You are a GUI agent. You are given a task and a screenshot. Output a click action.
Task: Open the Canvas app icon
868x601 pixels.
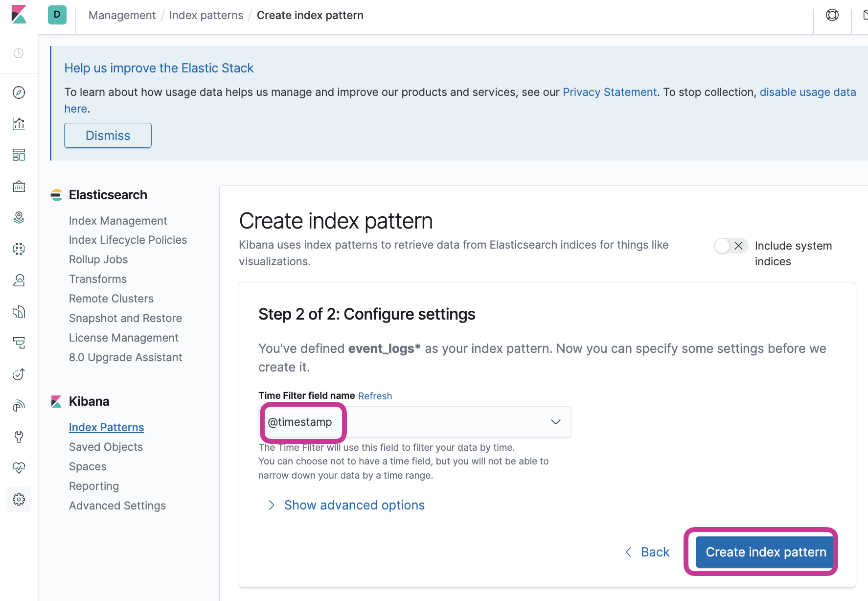(19, 186)
